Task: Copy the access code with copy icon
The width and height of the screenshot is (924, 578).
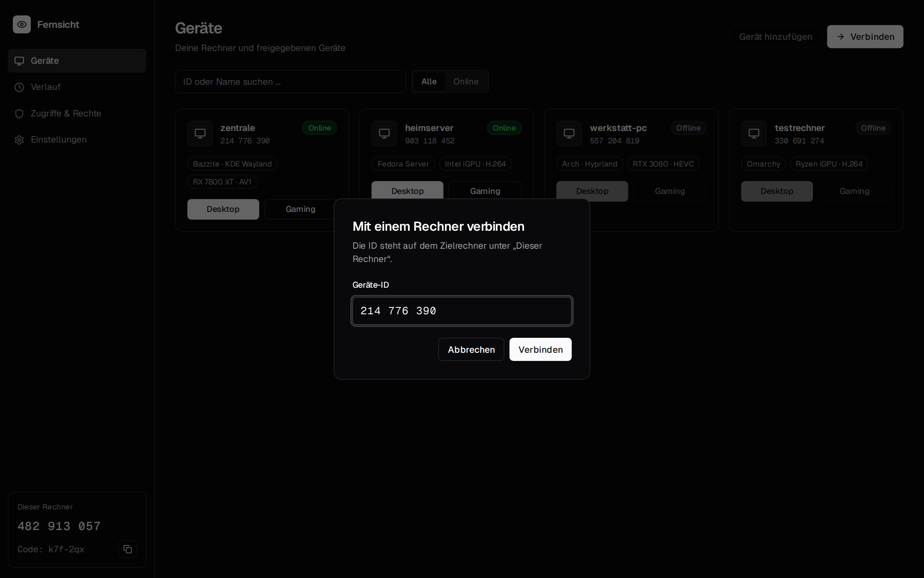Action: click(x=127, y=549)
